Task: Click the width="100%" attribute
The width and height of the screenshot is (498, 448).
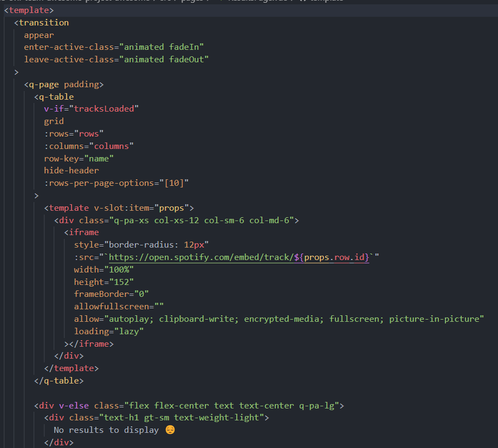Action: point(104,270)
